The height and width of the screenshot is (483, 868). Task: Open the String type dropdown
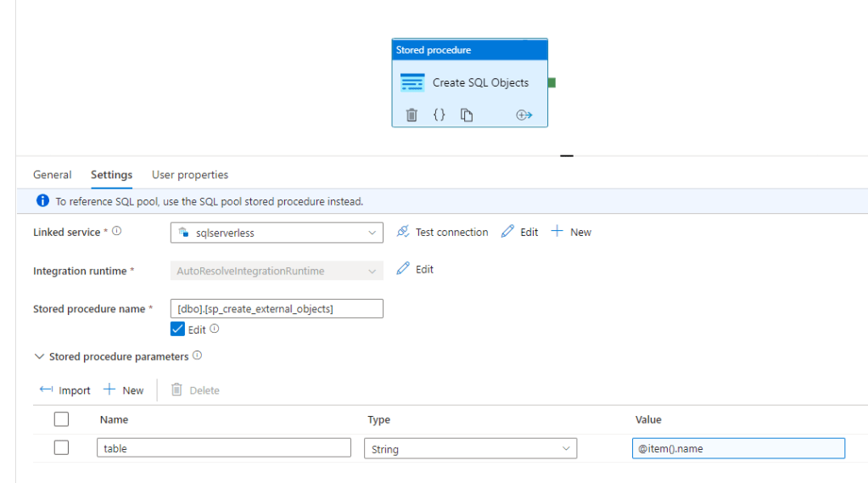pos(469,448)
